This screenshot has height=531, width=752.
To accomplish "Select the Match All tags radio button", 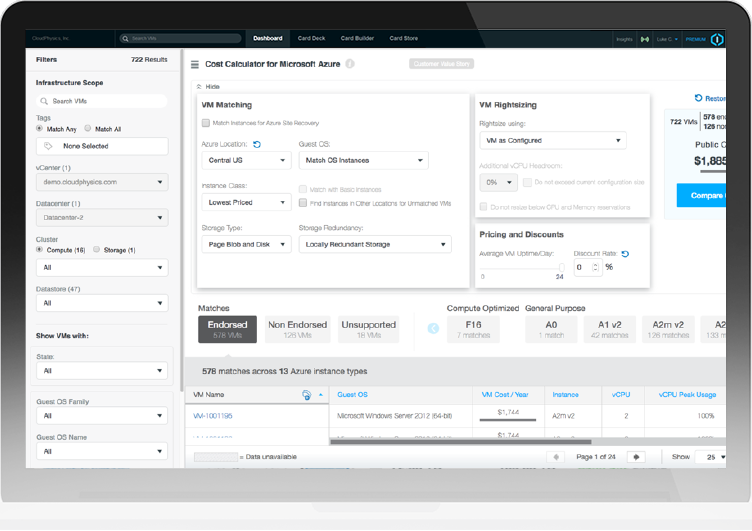I will click(x=88, y=129).
